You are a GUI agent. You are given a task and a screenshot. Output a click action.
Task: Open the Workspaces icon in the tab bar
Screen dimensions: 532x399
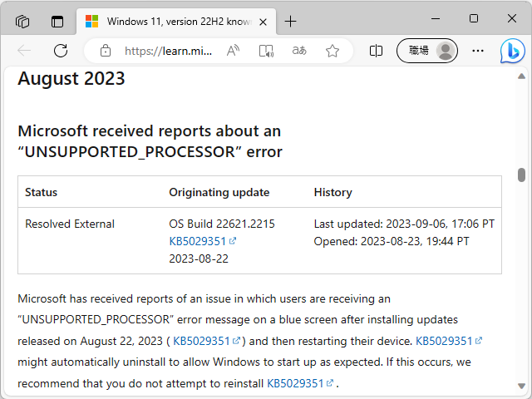tap(22, 22)
